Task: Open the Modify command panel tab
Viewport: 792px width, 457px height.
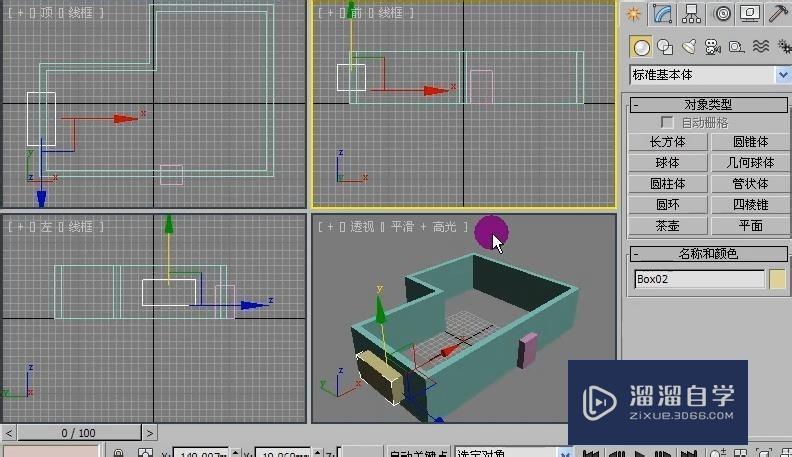Action: click(662, 14)
